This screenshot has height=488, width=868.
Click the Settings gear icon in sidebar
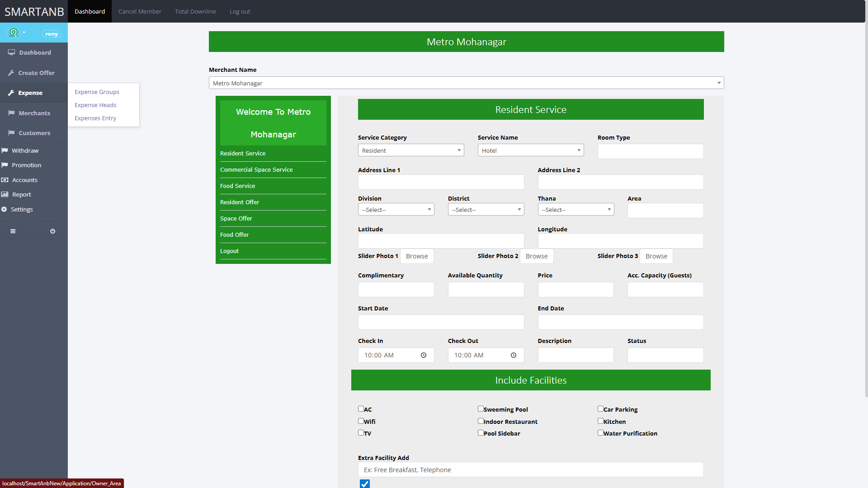4,209
